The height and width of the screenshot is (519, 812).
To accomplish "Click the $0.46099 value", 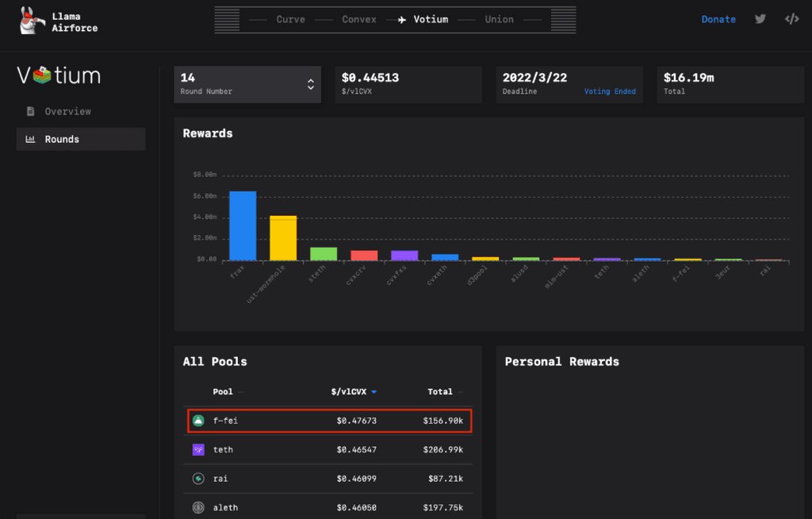I will (356, 479).
